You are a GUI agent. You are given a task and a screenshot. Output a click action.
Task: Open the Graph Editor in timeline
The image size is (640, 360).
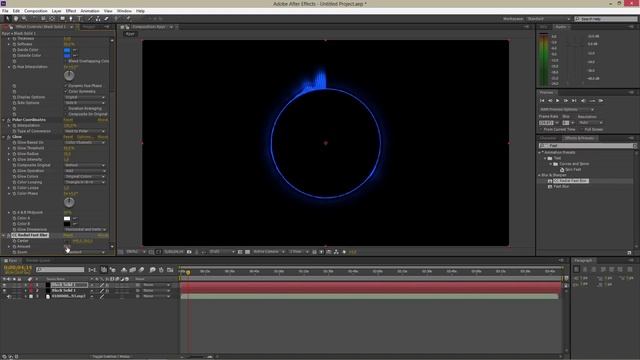(x=170, y=270)
